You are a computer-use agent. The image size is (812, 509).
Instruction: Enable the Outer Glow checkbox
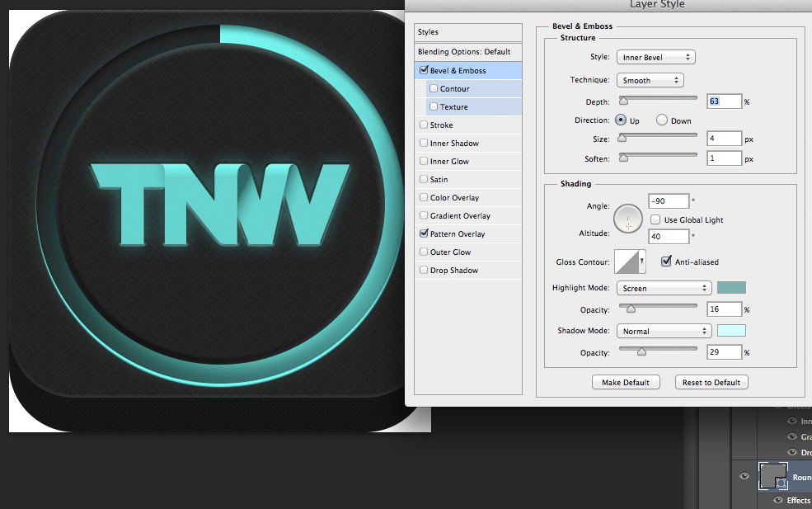coord(424,252)
